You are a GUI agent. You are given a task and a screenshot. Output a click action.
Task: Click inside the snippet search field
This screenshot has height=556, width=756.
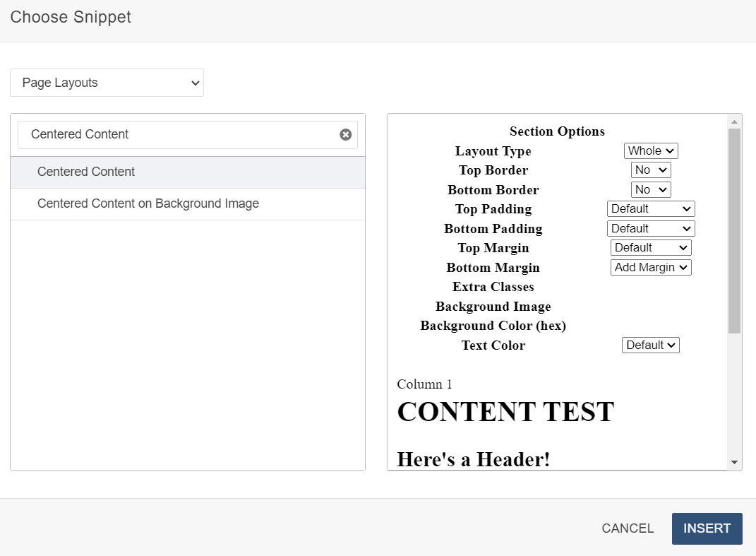176,134
